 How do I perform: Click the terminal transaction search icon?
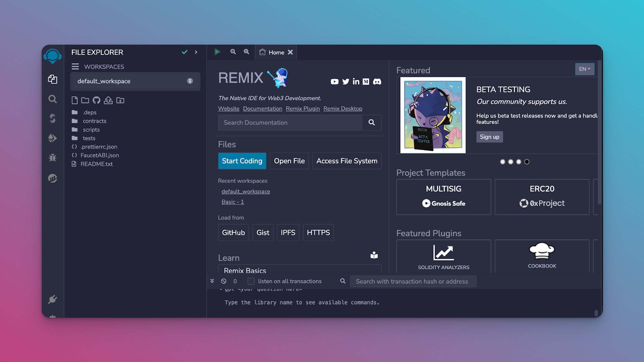(x=343, y=281)
